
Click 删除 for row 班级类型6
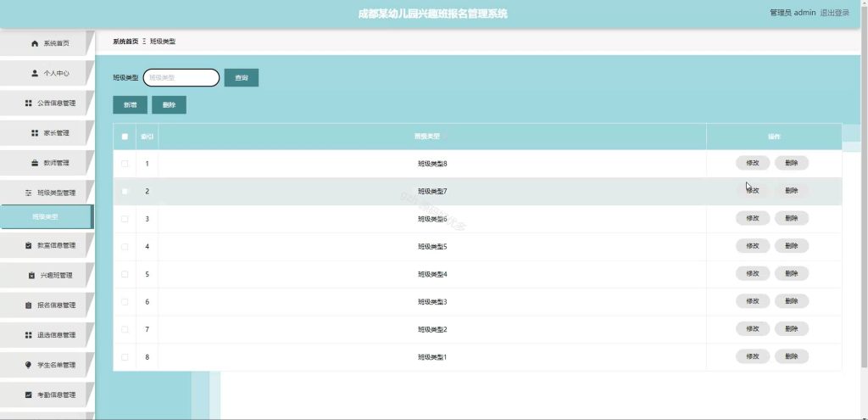point(792,218)
